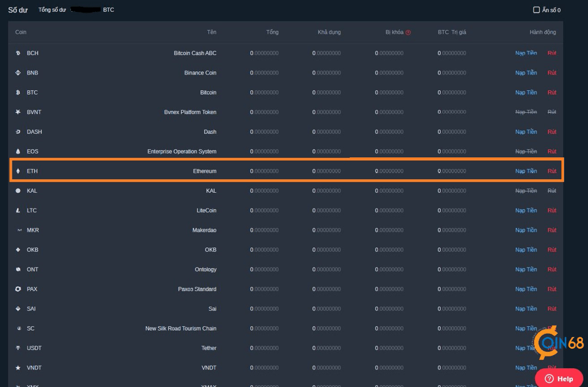Click Nạp Tiền for MKR
Viewport: 588px width, 387px height.
click(x=526, y=230)
